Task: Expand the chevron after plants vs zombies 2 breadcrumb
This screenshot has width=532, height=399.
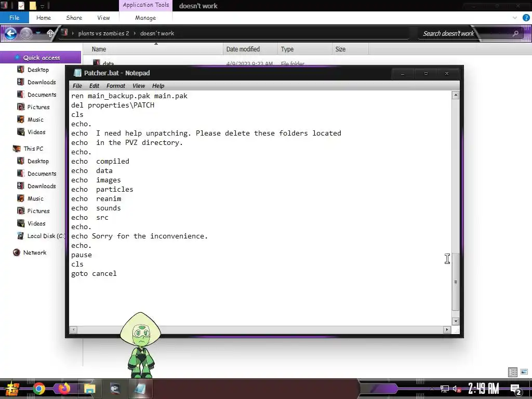Action: click(135, 33)
